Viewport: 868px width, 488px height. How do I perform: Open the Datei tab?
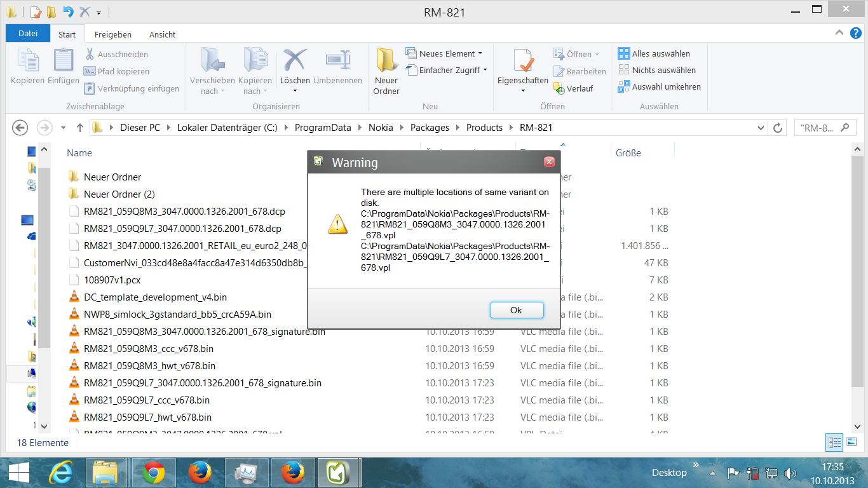(x=28, y=34)
